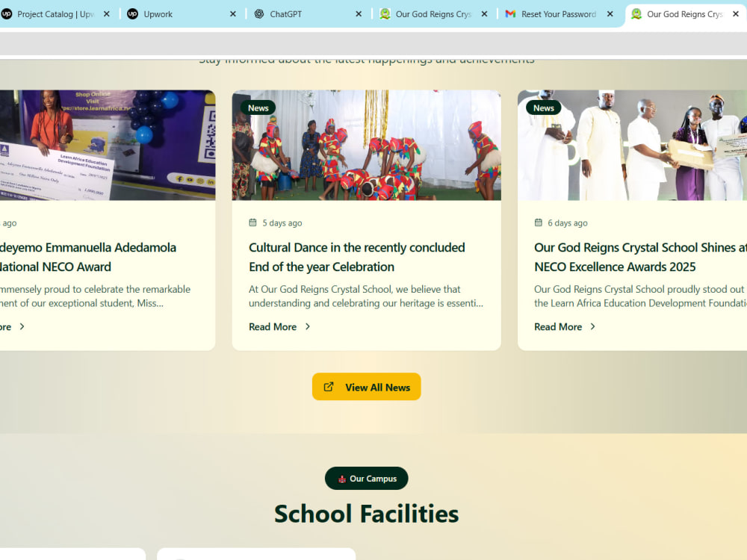The width and height of the screenshot is (747, 560).
Task: Click the calendar icon beside 6 days ago
Action: click(x=539, y=223)
